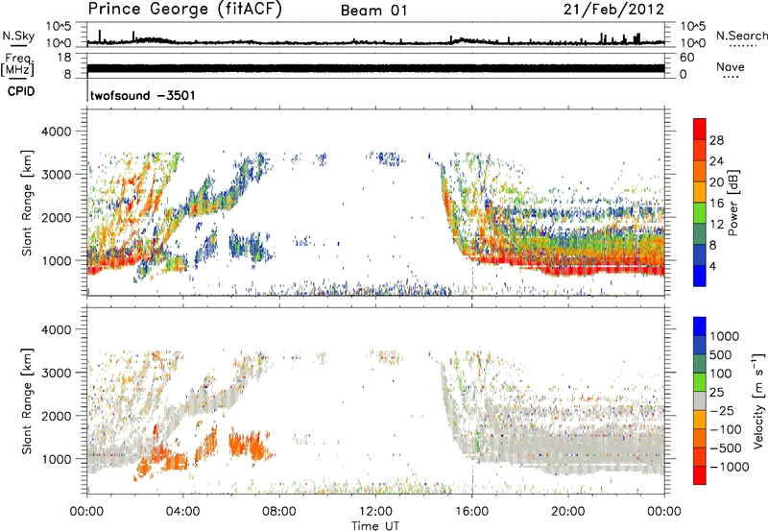Click the '08:00' time axis tick label
Viewport: 768px width, 532px height.
279,512
